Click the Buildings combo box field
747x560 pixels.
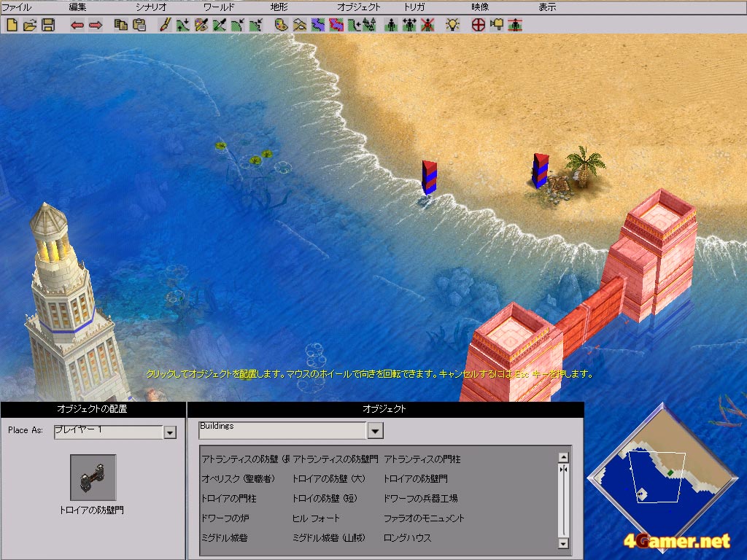coord(283,430)
